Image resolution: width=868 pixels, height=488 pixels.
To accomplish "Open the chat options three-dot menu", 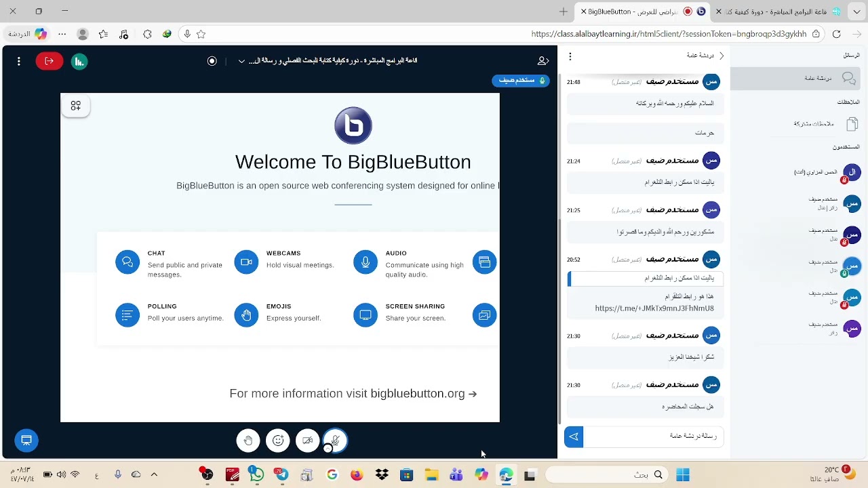I will [570, 56].
